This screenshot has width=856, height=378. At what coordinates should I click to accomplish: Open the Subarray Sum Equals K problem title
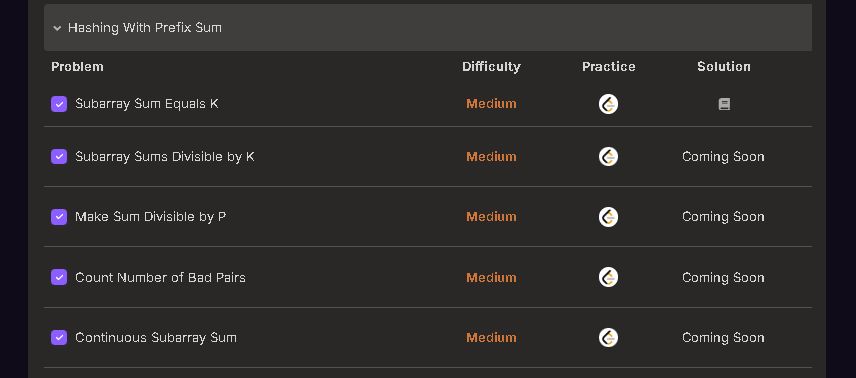click(147, 104)
